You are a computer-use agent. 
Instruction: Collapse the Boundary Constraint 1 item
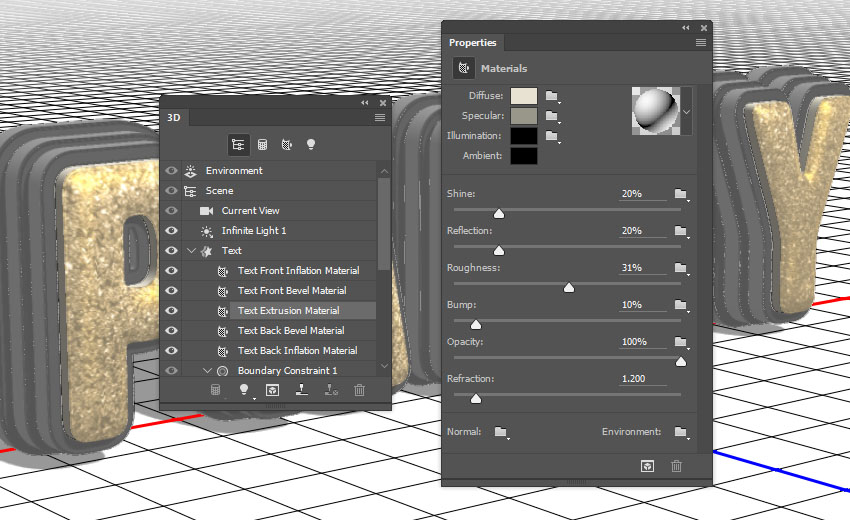206,371
